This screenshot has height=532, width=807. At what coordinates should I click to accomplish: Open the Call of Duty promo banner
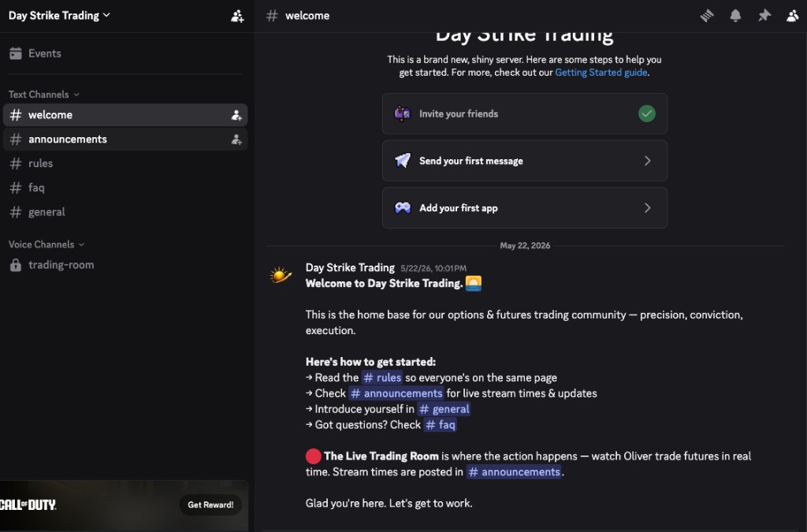coord(124,505)
